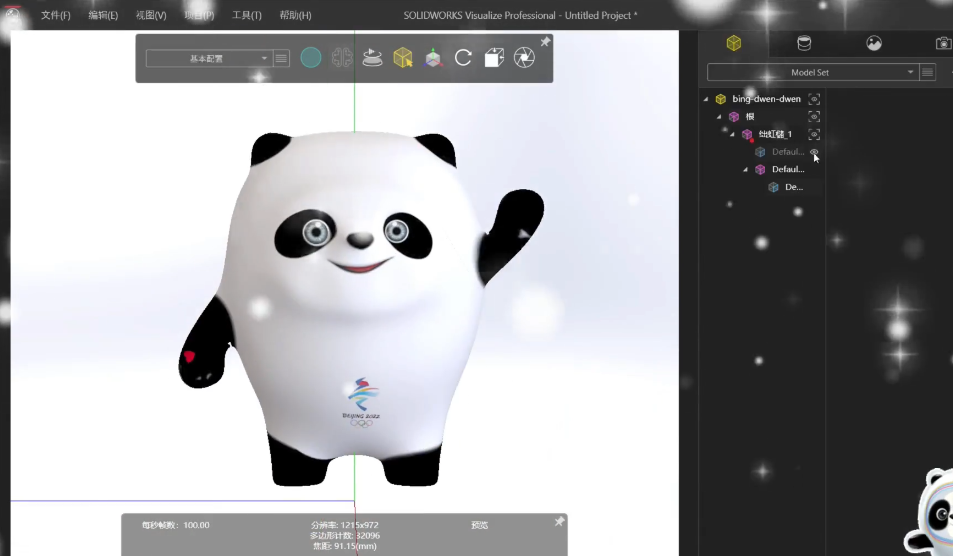Viewport: 953px width, 556px height.
Task: Open the 基本配置 configuration dropdown
Action: (208, 58)
